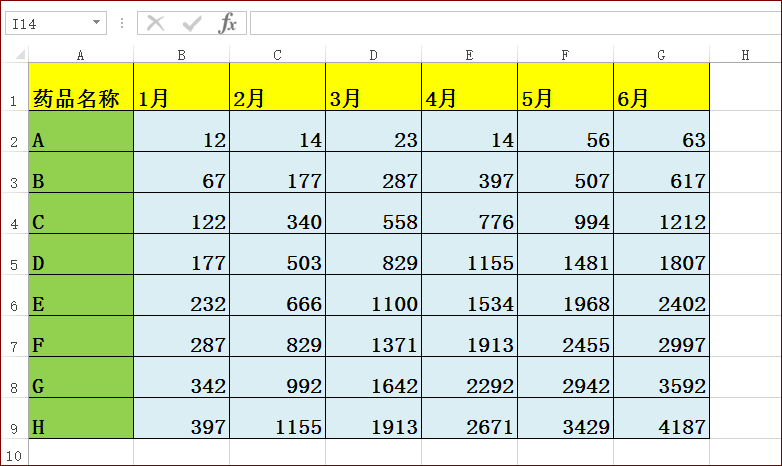Click the cell containing 776
Viewport: 782px width, 466px height.
(x=469, y=213)
